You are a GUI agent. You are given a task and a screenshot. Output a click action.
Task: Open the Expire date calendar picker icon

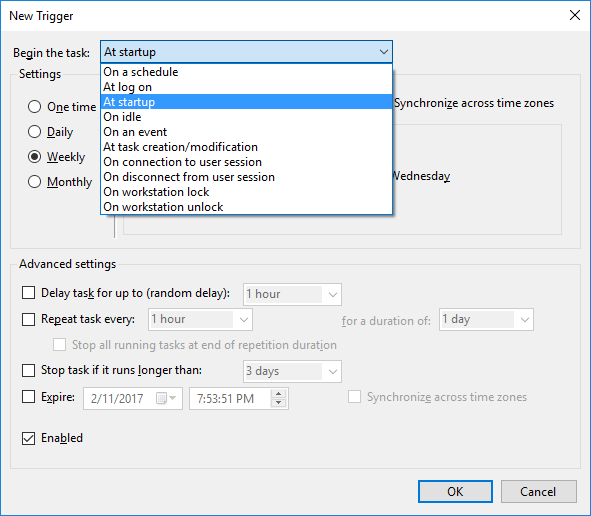[166, 398]
